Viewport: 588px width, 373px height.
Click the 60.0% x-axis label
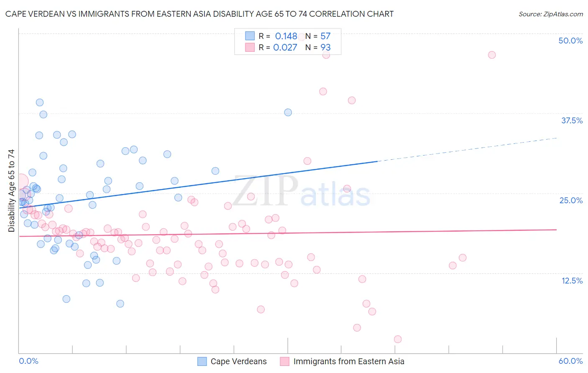point(570,361)
